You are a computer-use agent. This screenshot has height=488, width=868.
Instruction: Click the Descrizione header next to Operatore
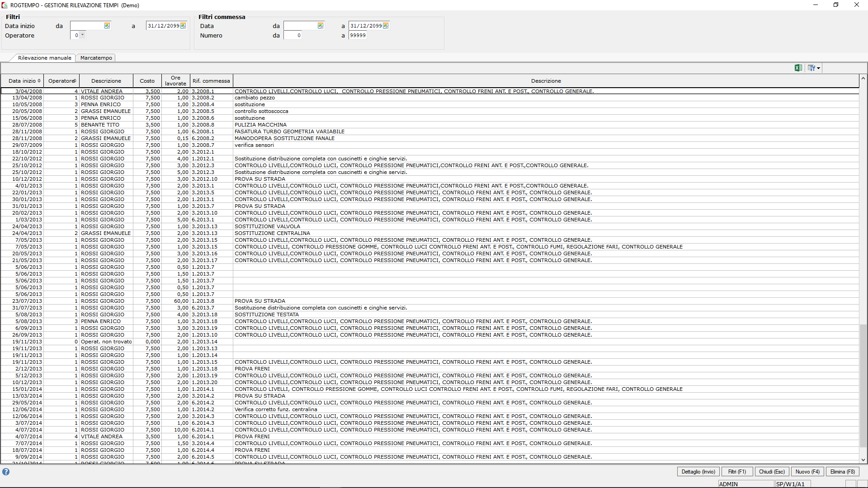pyautogui.click(x=106, y=81)
